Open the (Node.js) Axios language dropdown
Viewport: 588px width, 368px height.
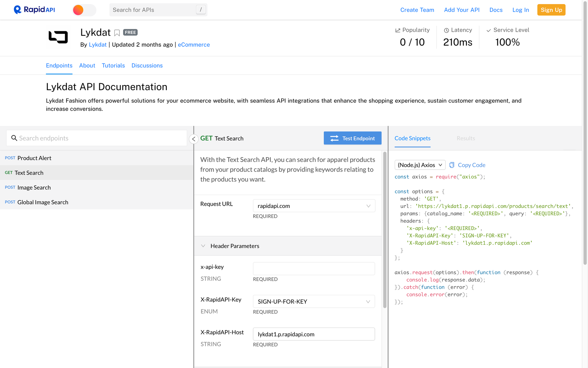tap(420, 165)
